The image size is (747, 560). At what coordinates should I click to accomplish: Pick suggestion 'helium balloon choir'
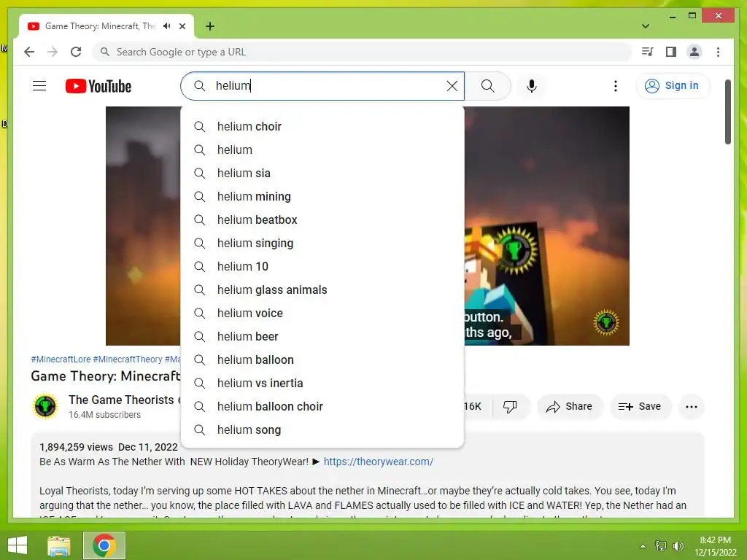click(322, 406)
